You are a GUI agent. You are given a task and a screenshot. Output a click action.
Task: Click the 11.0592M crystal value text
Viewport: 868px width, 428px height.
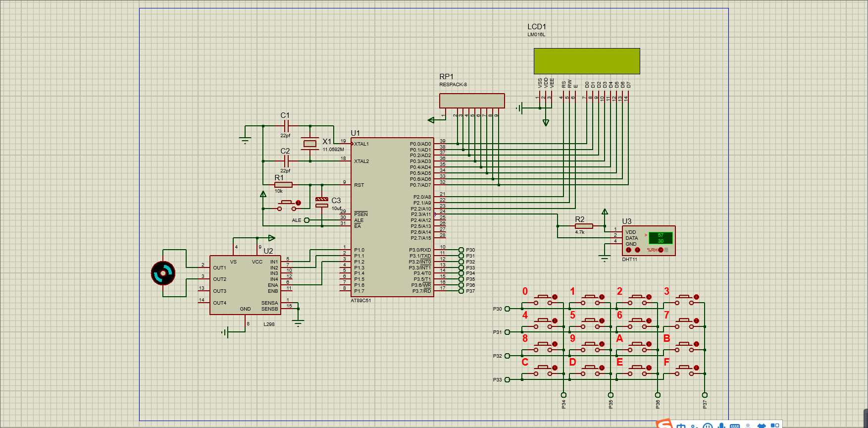pyautogui.click(x=333, y=150)
